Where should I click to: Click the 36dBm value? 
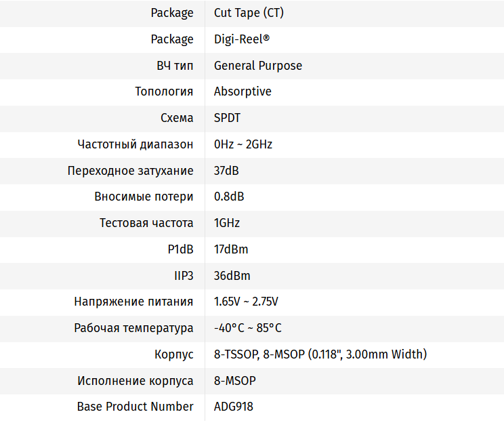[x=232, y=276]
